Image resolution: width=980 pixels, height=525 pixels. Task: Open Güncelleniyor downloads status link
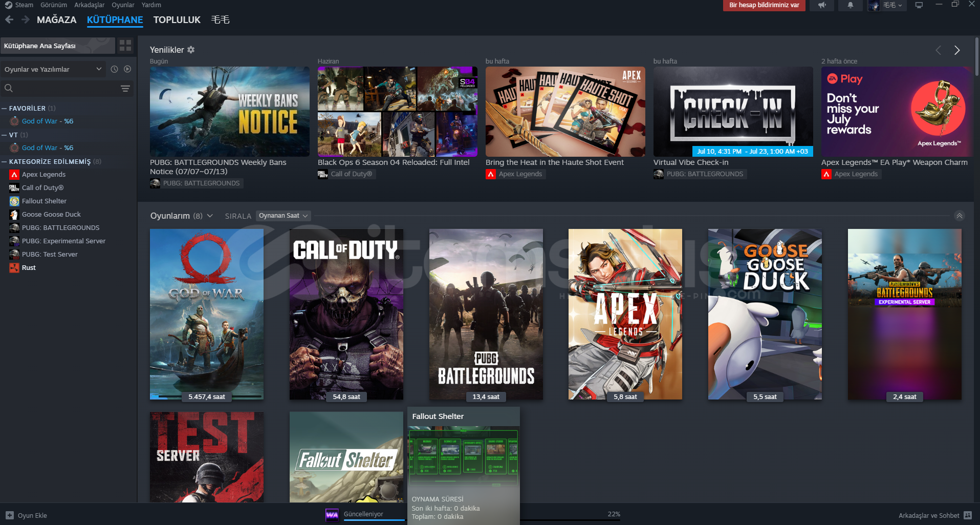pos(363,514)
